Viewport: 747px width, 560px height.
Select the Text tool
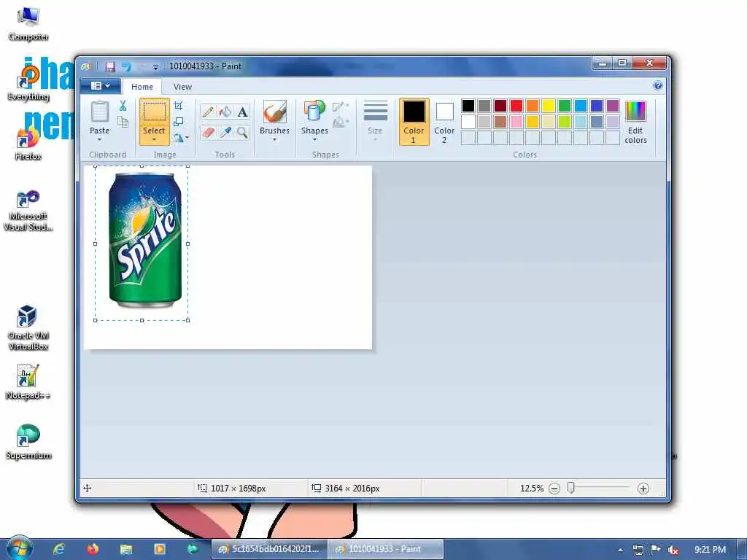coord(242,112)
